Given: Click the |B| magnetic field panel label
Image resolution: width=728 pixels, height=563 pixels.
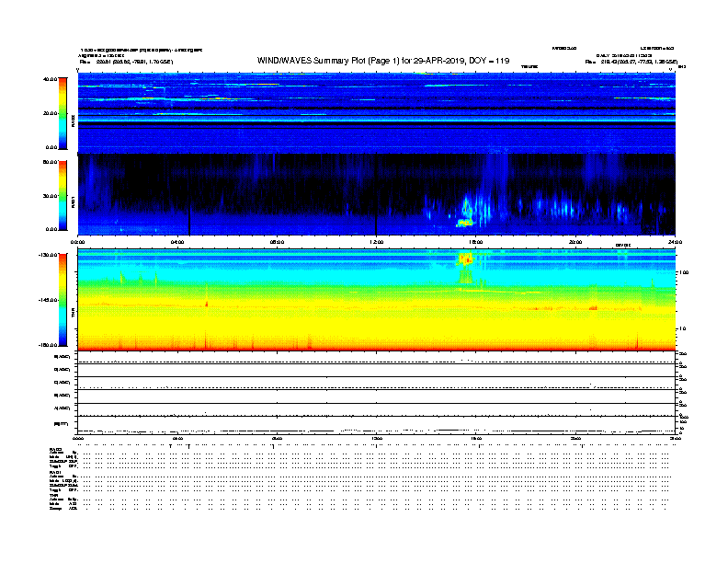Looking at the screenshot, I should [x=61, y=424].
